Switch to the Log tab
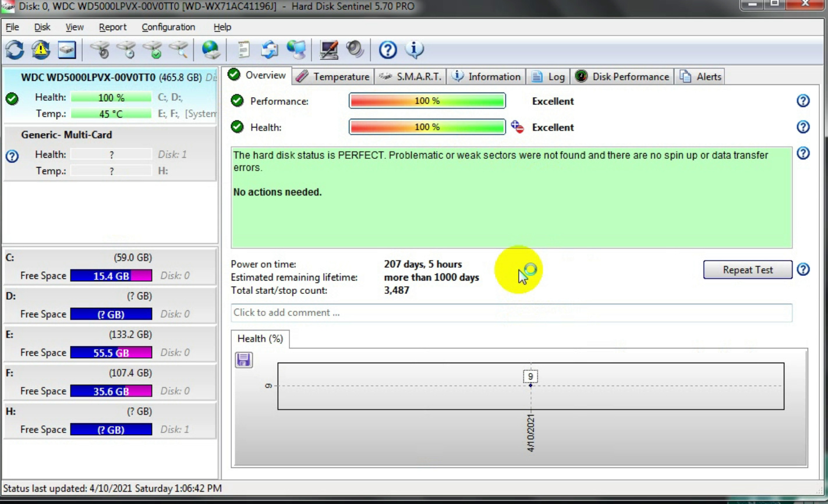This screenshot has height=504, width=828. point(548,77)
